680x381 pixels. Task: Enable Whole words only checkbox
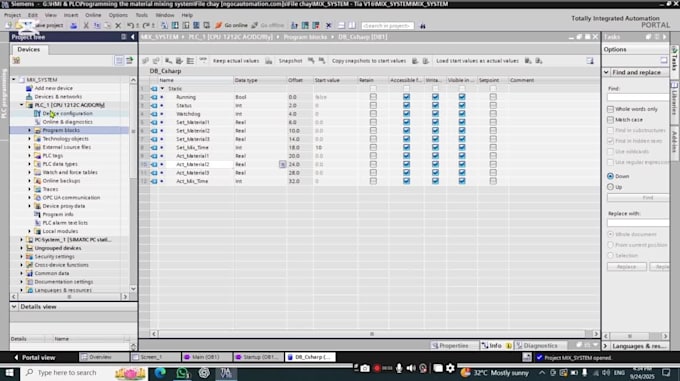(611, 109)
